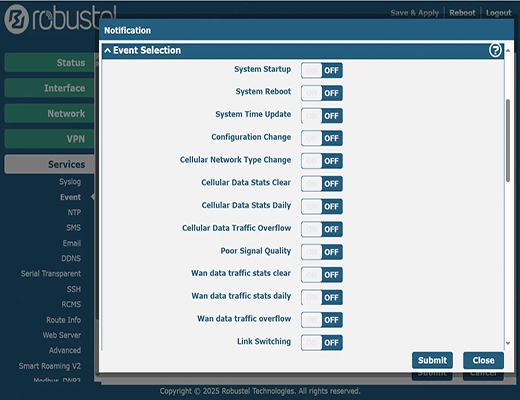The width and height of the screenshot is (520, 400).
Task: Collapse the Event Selection section chevron
Action: [x=107, y=51]
